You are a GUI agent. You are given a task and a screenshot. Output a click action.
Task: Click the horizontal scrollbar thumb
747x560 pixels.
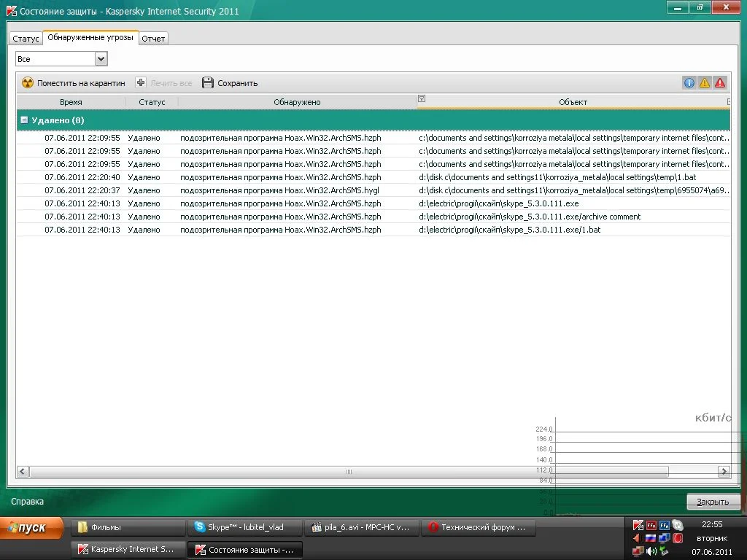click(349, 472)
